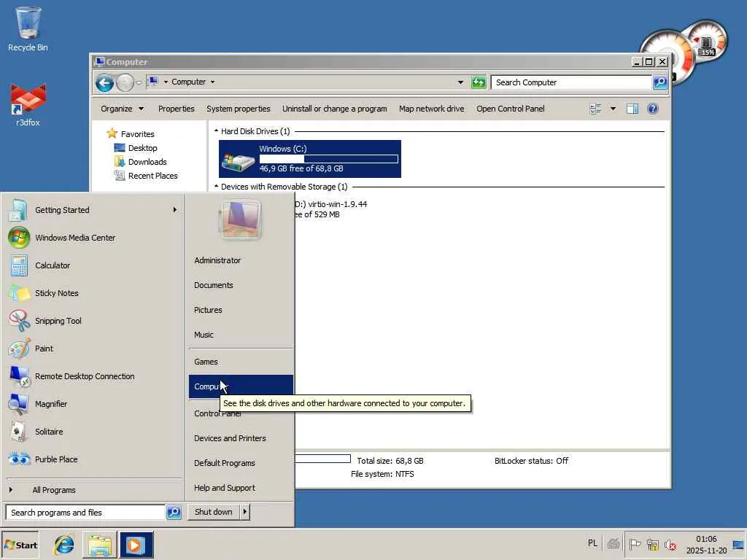This screenshot has height=560, width=747.
Task: Click the user account picture in Start menu
Action: [x=239, y=220]
